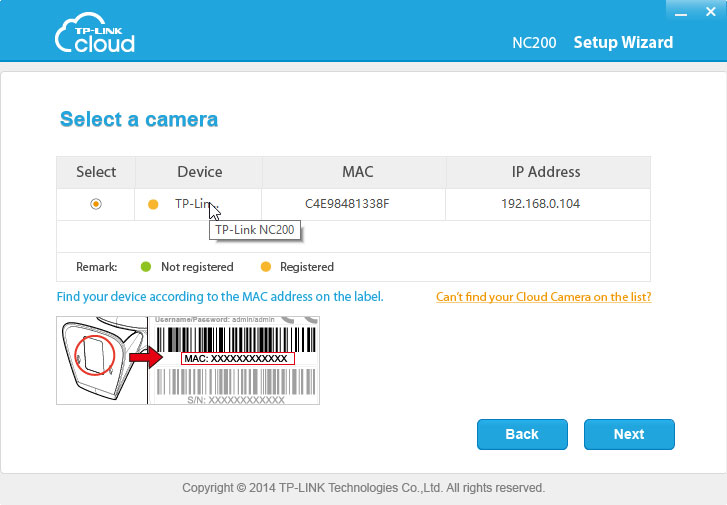The height and width of the screenshot is (505, 727).
Task: Click the Not registered legend label
Action: pyautogui.click(x=197, y=267)
